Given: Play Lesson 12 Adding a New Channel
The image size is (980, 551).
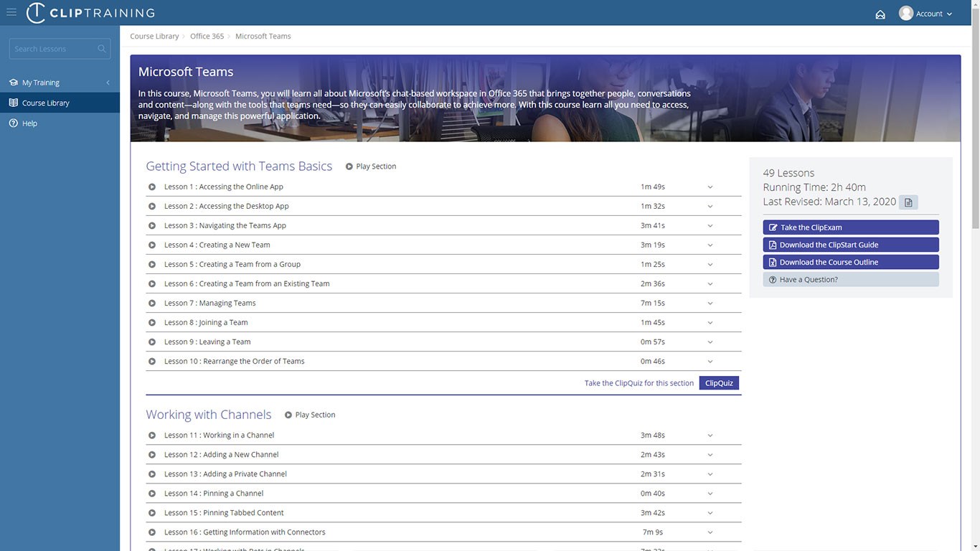Looking at the screenshot, I should [x=152, y=454].
